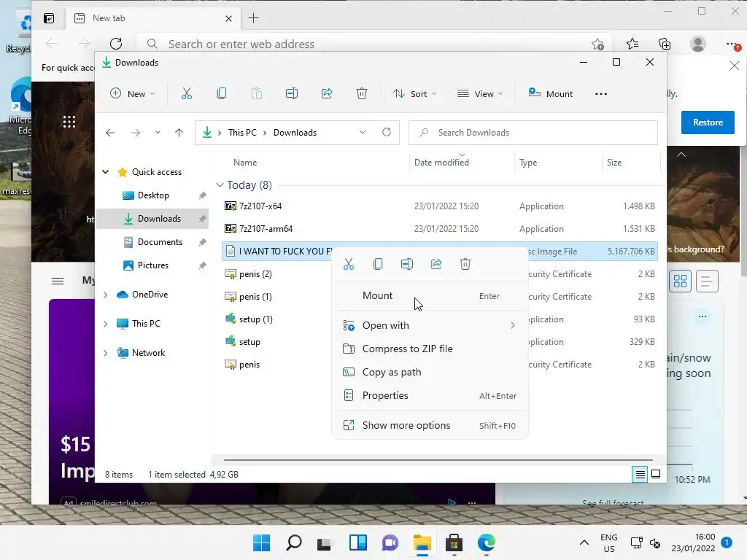Refresh the Downloads folder
Image resolution: width=747 pixels, height=560 pixels.
pos(387,133)
